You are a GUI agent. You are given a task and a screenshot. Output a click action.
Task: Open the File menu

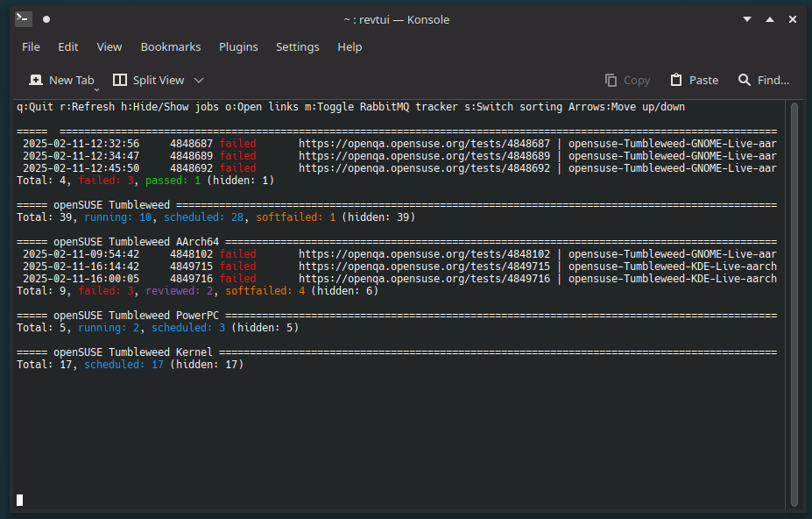31,46
